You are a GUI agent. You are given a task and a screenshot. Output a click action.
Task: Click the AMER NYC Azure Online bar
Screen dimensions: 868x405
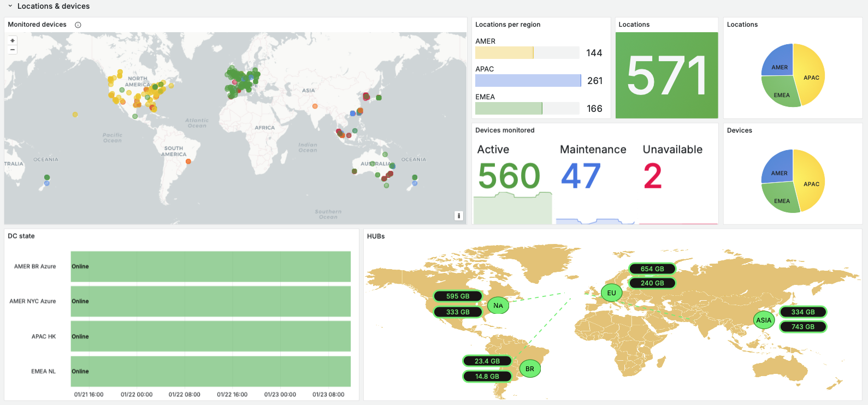tap(210, 301)
